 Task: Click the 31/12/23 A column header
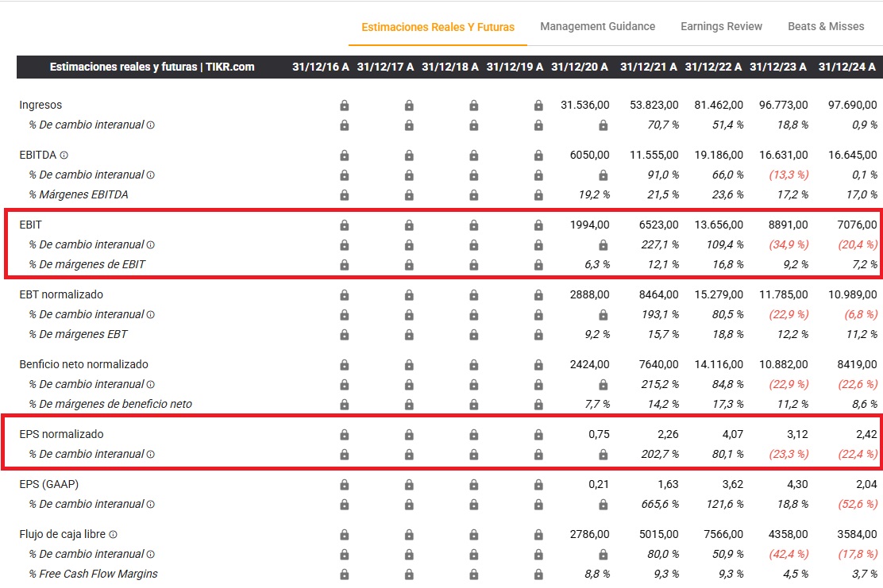click(x=778, y=67)
